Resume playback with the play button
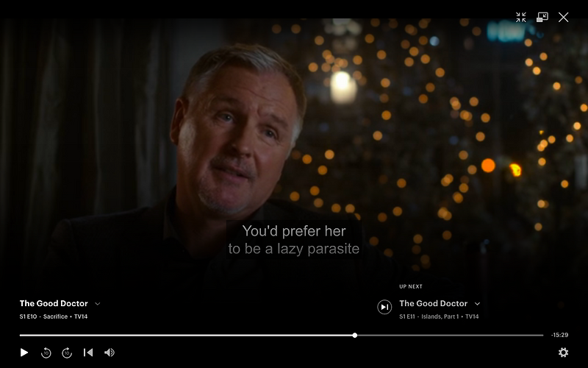The width and height of the screenshot is (588, 368). 24,353
